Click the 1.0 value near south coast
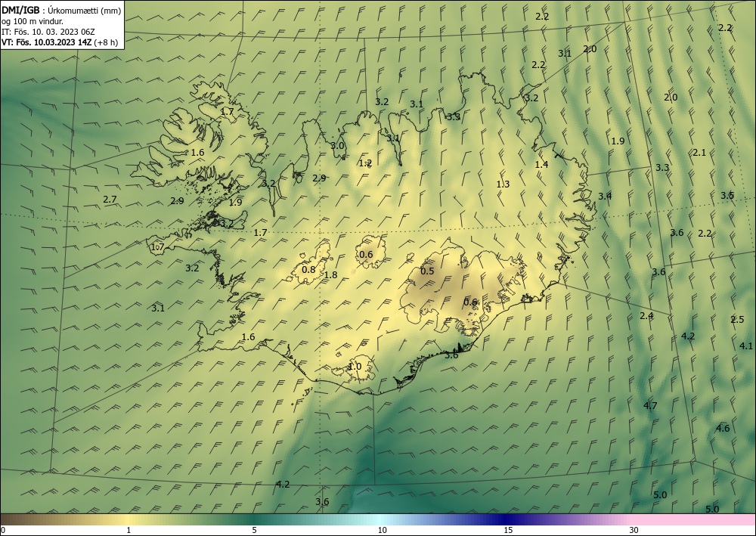 355,367
